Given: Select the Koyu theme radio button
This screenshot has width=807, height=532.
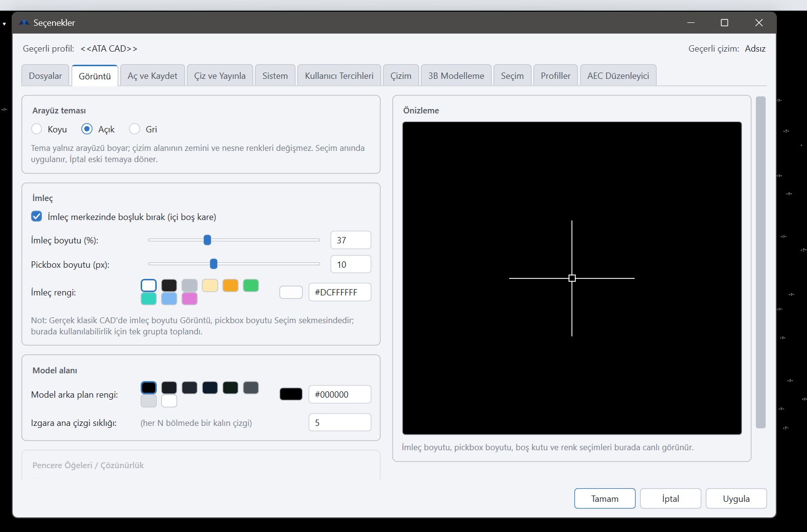Looking at the screenshot, I should tap(37, 129).
